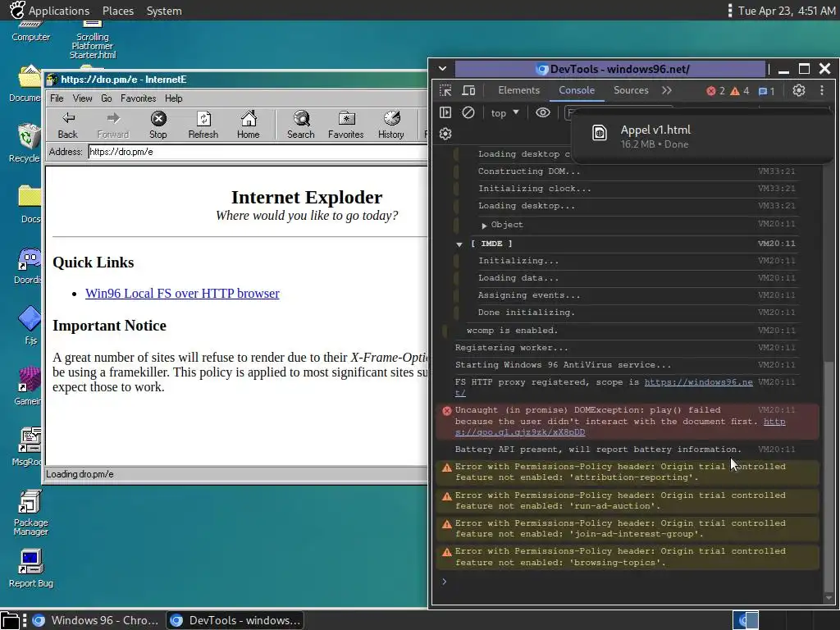
Task: Open the Doordis desktop shortcut
Action: [x=28, y=267]
